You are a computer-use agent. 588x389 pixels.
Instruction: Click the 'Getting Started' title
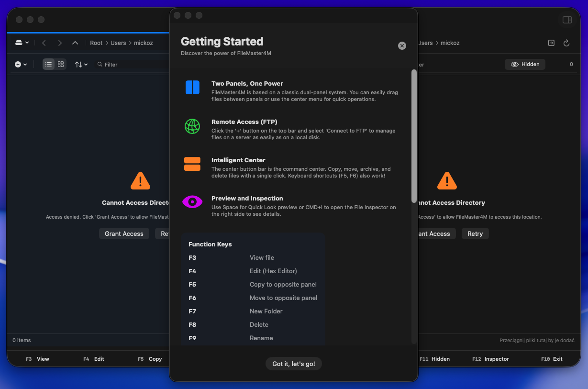[x=222, y=41]
